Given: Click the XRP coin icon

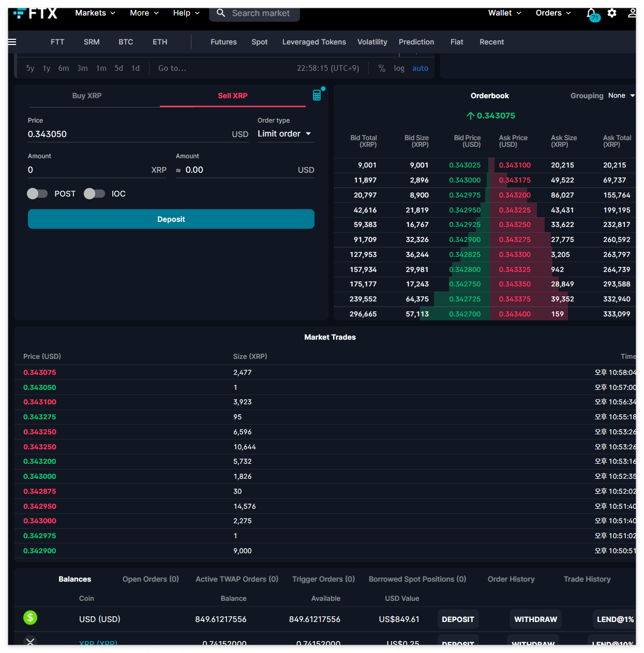Looking at the screenshot, I should point(31,641).
